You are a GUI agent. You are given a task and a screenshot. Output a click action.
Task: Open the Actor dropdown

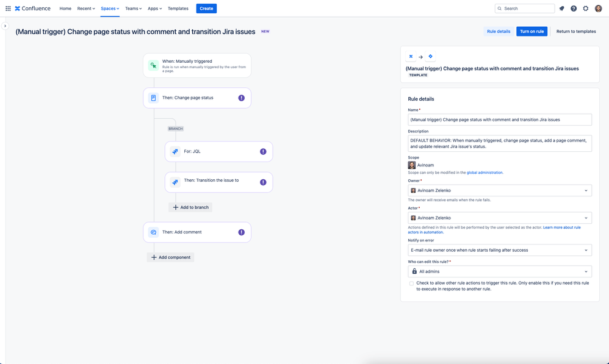tap(500, 218)
